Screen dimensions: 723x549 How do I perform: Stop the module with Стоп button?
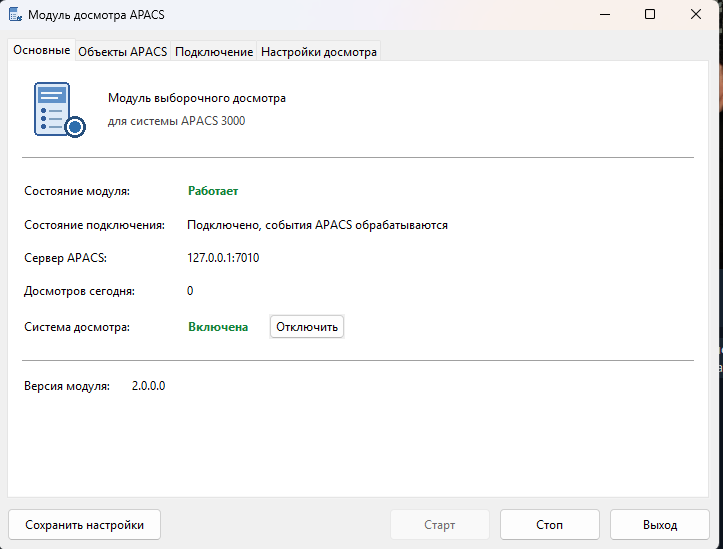point(550,525)
